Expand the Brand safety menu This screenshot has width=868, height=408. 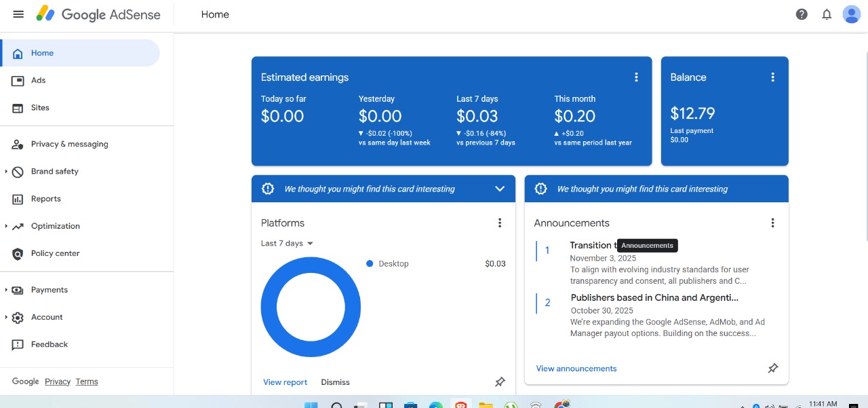[54, 172]
